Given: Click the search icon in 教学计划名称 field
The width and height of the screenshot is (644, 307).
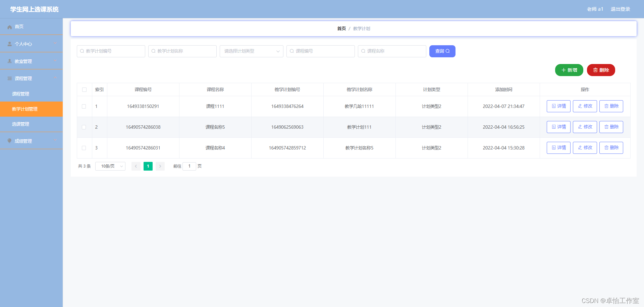Looking at the screenshot, I should click(x=153, y=51).
